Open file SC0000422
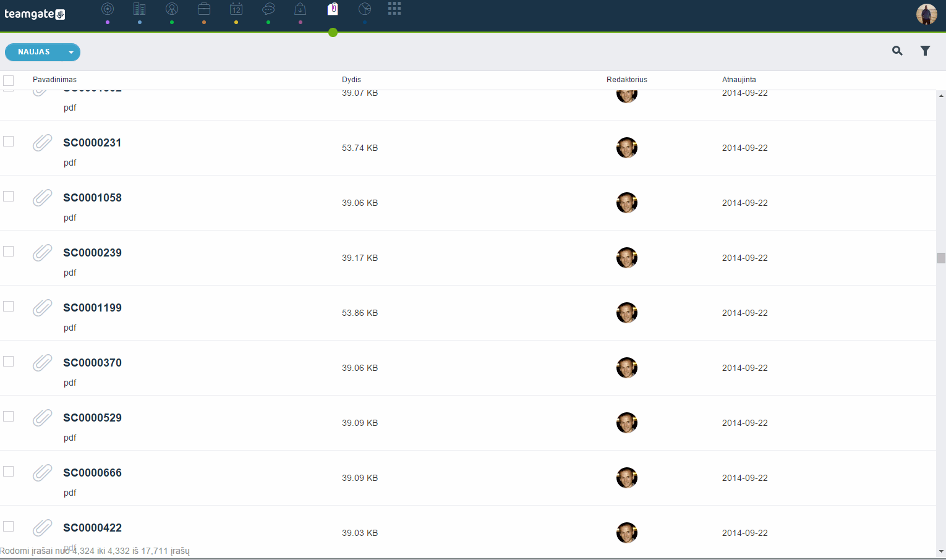946x560 pixels. (x=92, y=528)
